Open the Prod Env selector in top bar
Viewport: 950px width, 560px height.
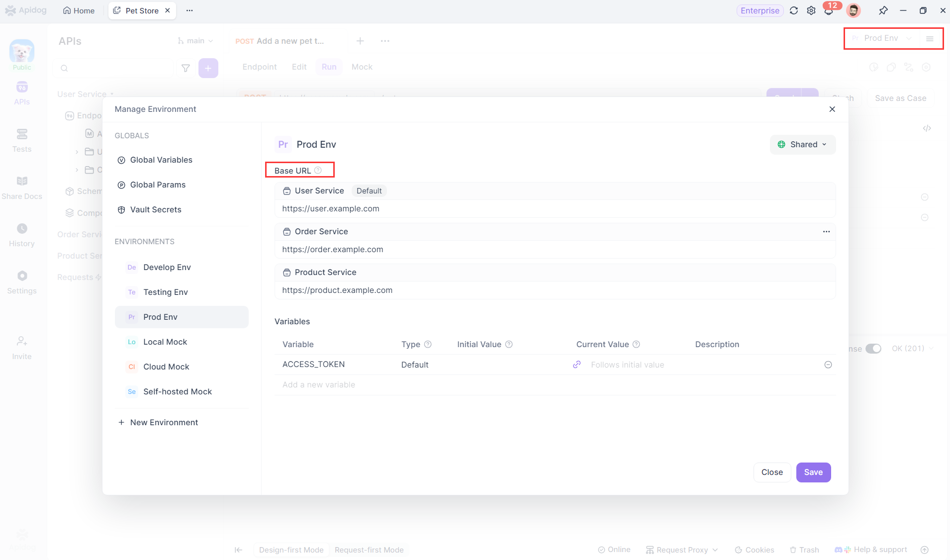[881, 38]
